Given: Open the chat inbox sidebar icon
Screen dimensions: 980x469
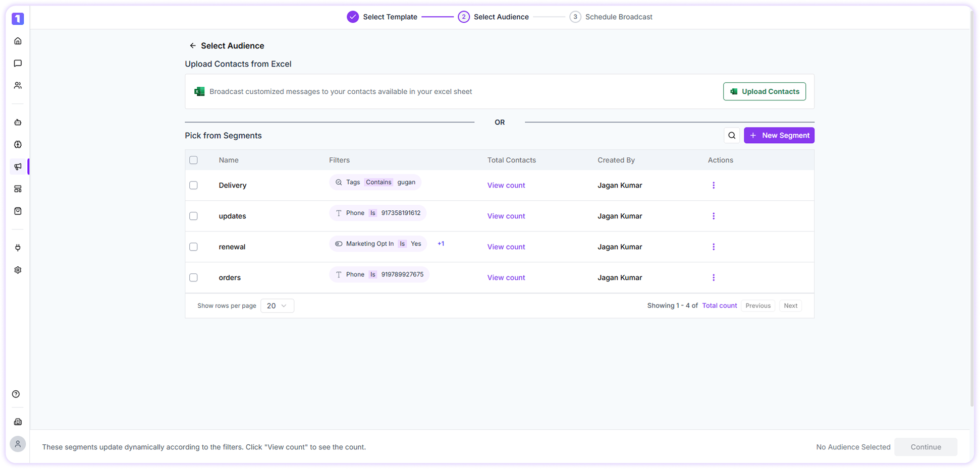Looking at the screenshot, I should tap(18, 63).
